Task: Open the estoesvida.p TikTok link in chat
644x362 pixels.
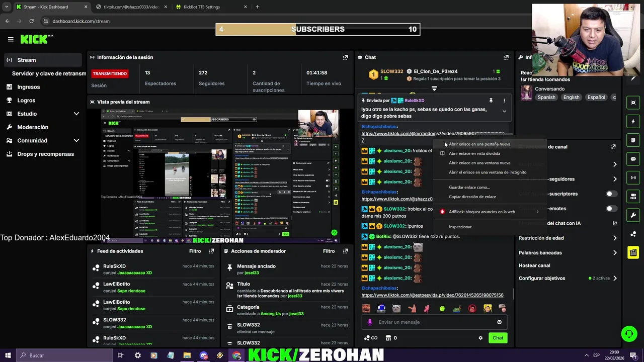Action: click(432, 295)
